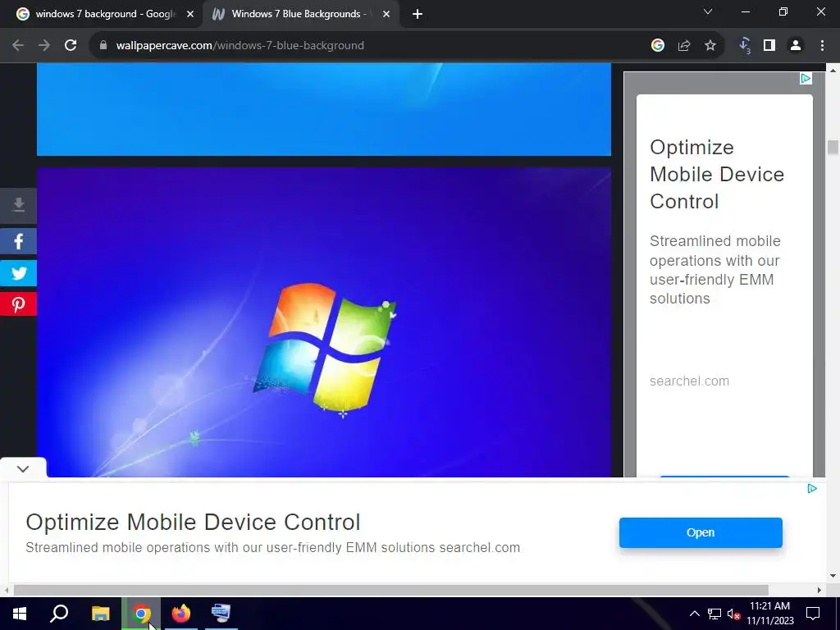Share on Facebook

(18, 242)
